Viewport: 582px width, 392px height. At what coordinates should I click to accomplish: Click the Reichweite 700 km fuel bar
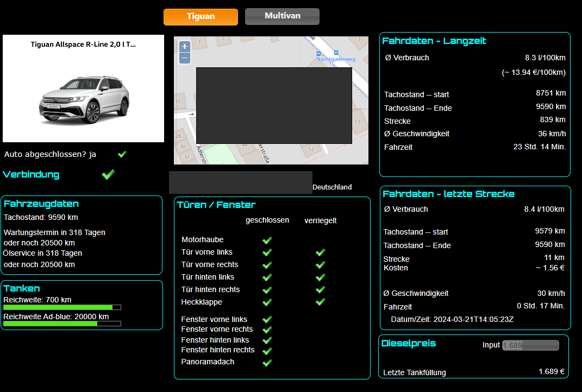tap(62, 307)
